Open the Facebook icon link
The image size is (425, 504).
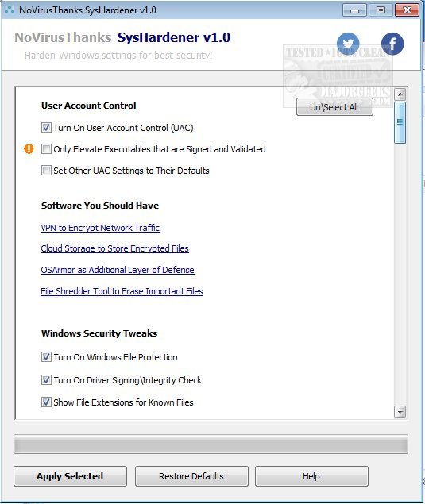392,44
